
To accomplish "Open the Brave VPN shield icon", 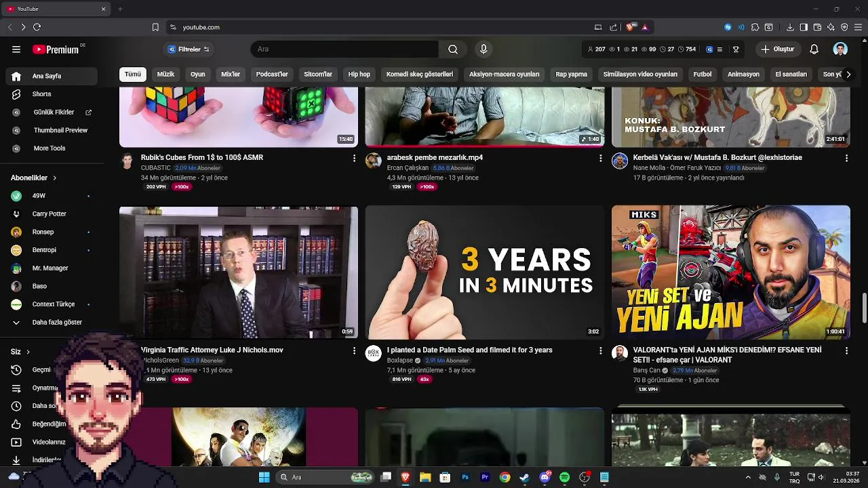I will coord(844,27).
